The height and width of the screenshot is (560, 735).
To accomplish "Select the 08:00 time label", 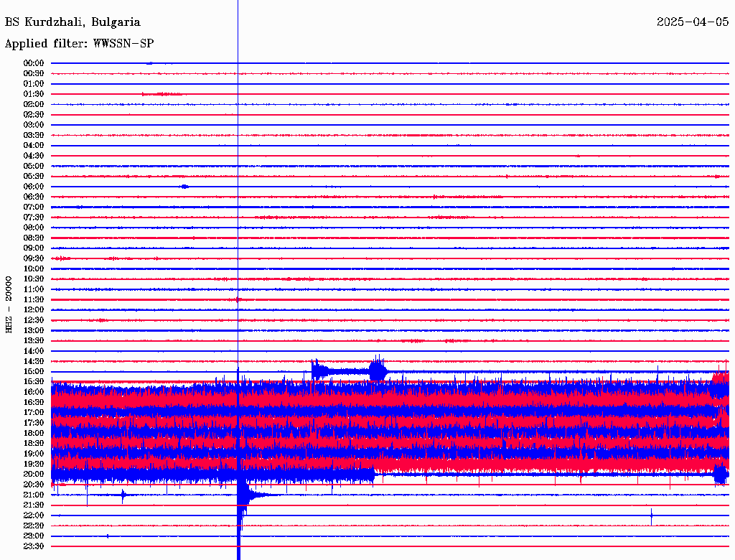I will [x=34, y=228].
